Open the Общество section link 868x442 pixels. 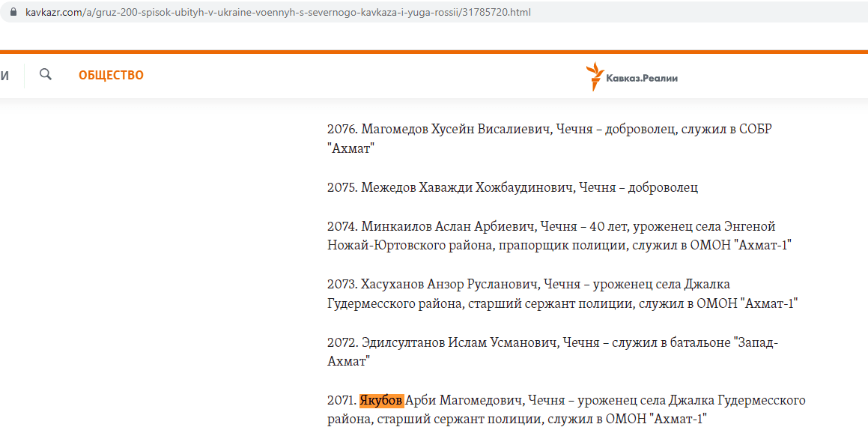(x=111, y=76)
